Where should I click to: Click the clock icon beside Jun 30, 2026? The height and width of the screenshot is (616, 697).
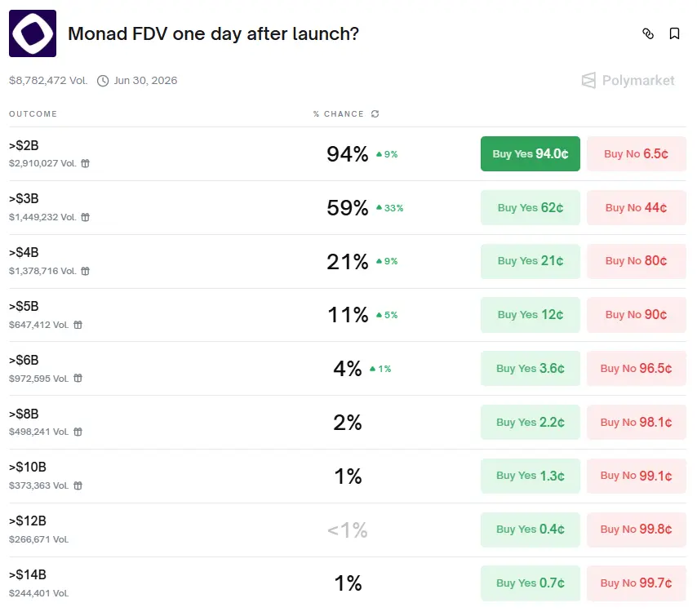pyautogui.click(x=103, y=81)
